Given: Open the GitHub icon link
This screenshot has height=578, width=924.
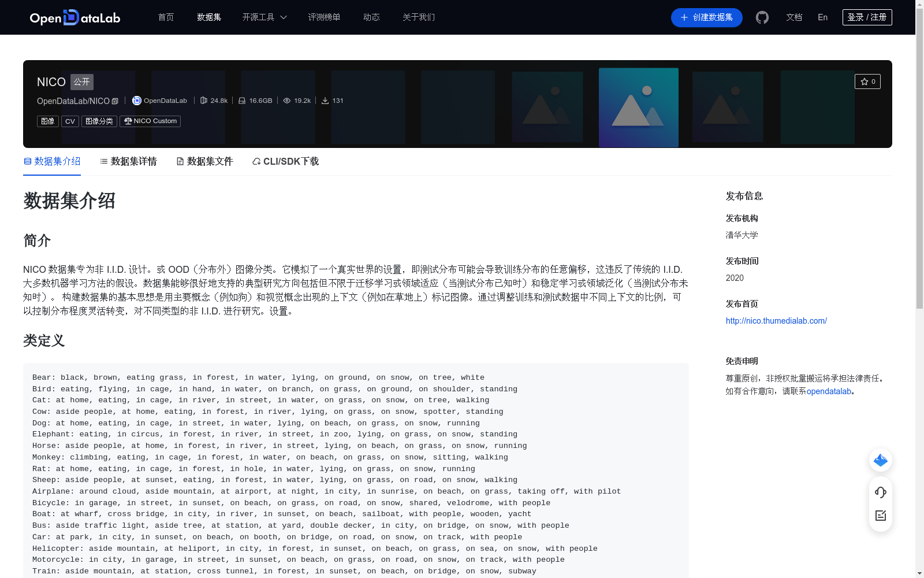Looking at the screenshot, I should coord(762,17).
